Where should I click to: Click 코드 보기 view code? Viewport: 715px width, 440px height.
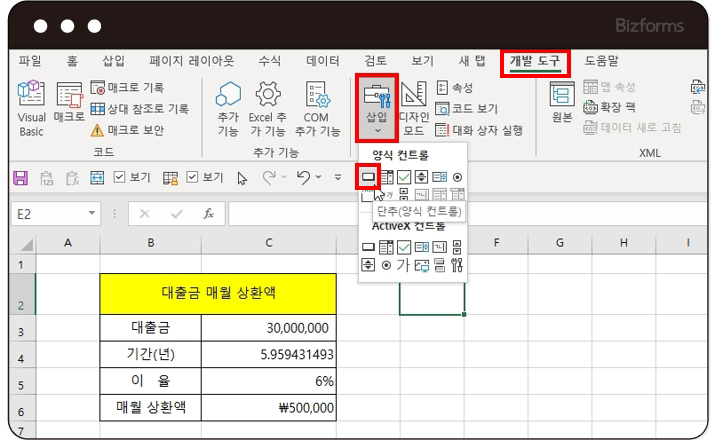pos(466,109)
